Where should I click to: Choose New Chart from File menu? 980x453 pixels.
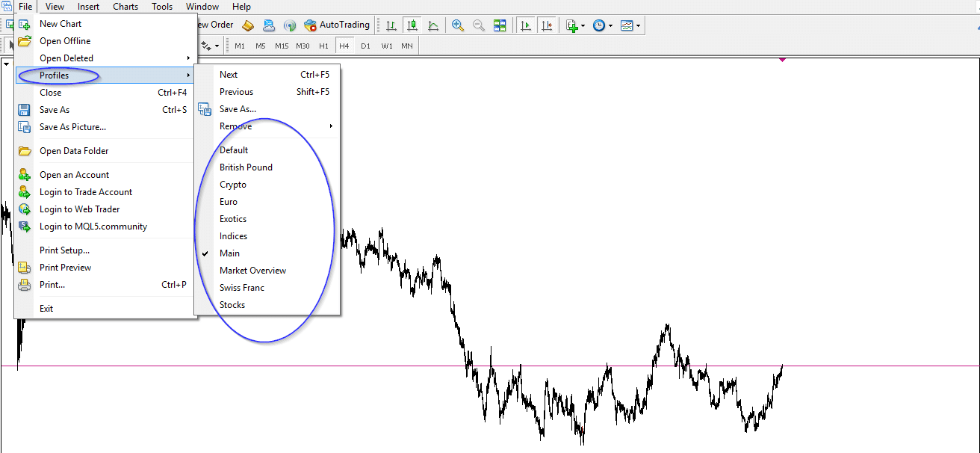point(105,24)
